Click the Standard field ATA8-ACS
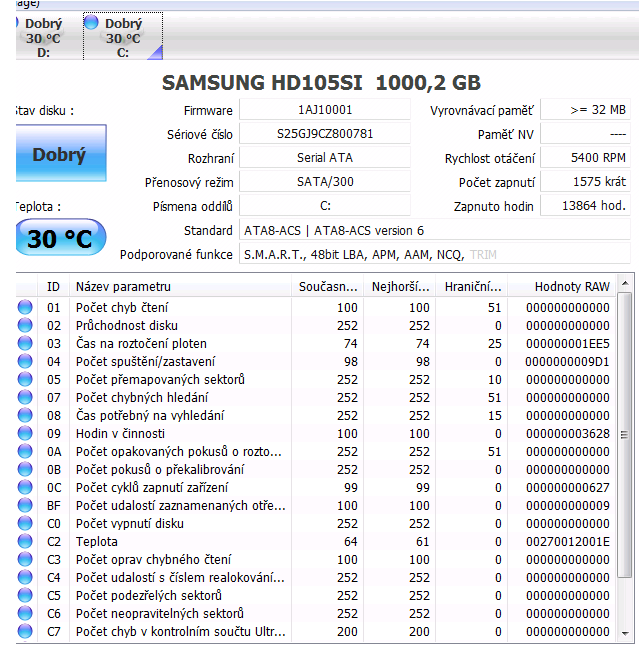642x645 pixels. 435,230
